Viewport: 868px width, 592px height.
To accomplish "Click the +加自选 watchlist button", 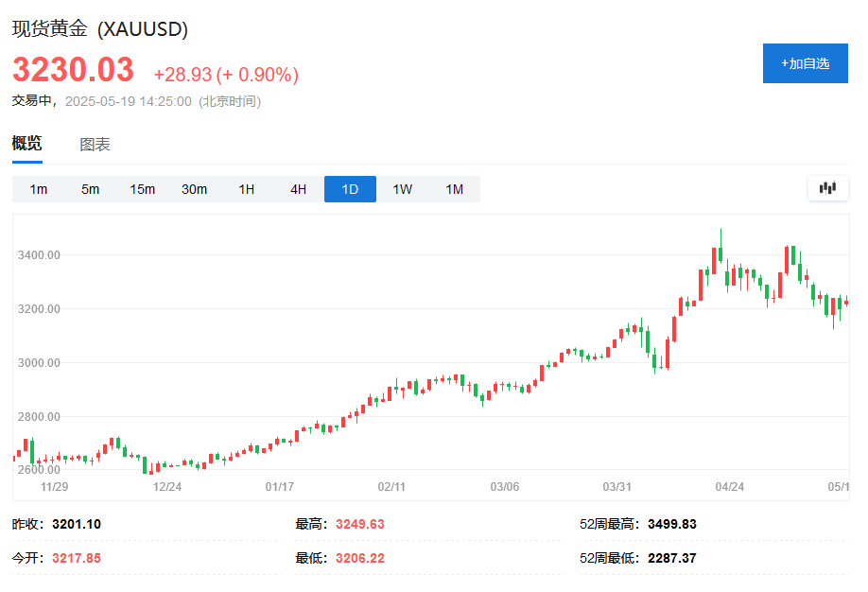I will (805, 63).
